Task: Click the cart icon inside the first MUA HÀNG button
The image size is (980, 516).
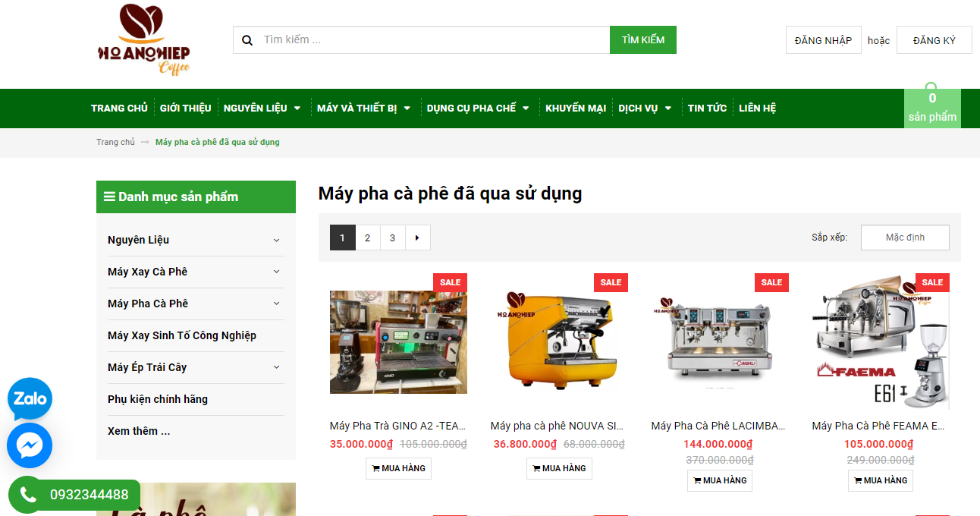Action: click(376, 468)
